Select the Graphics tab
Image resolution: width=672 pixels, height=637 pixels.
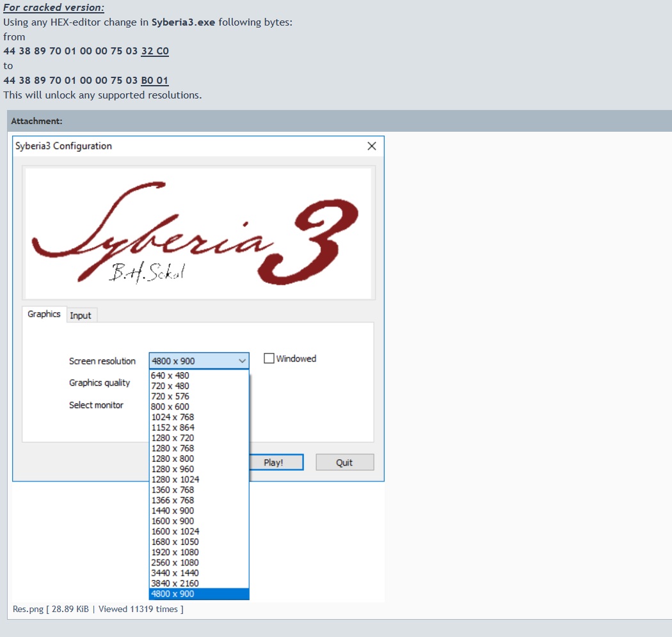pyautogui.click(x=44, y=314)
